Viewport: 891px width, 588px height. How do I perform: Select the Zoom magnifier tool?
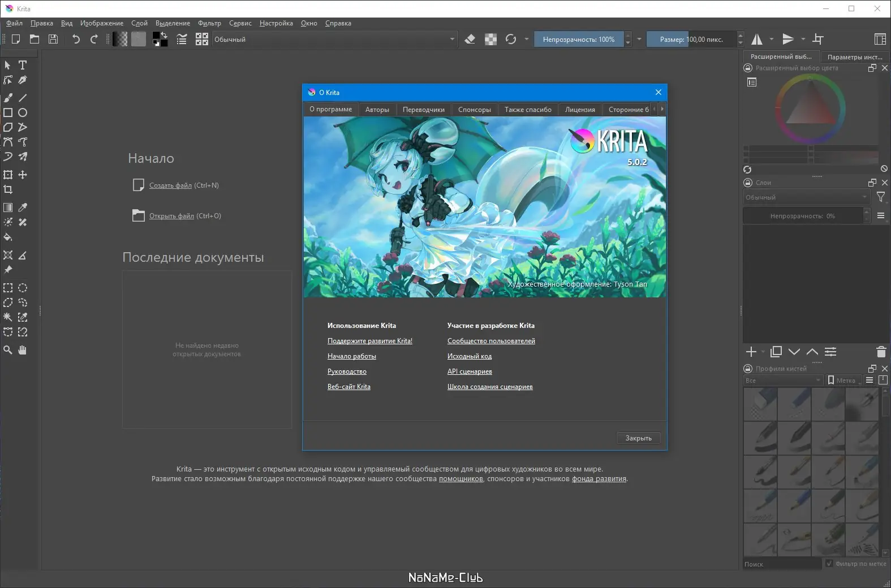click(8, 350)
